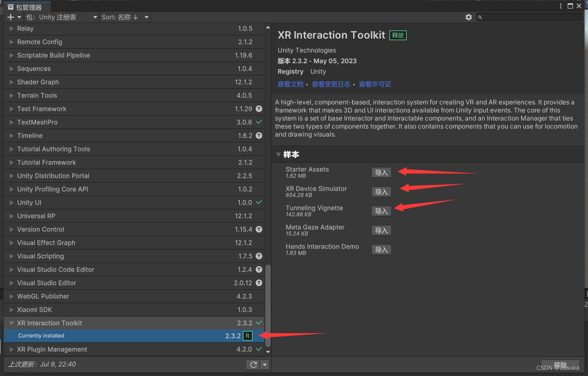Select the Tutorial Framework package
Image resolution: width=588 pixels, height=376 pixels.
(x=134, y=162)
